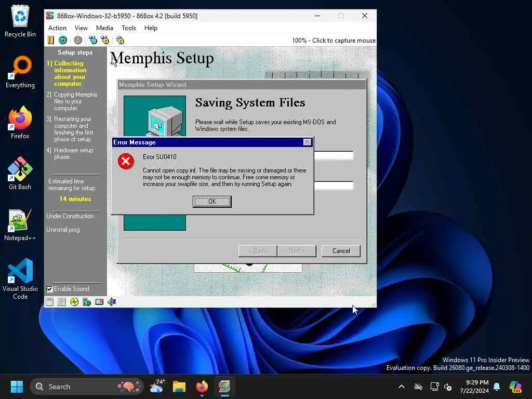
Task: Open the Media menu
Action: click(104, 28)
